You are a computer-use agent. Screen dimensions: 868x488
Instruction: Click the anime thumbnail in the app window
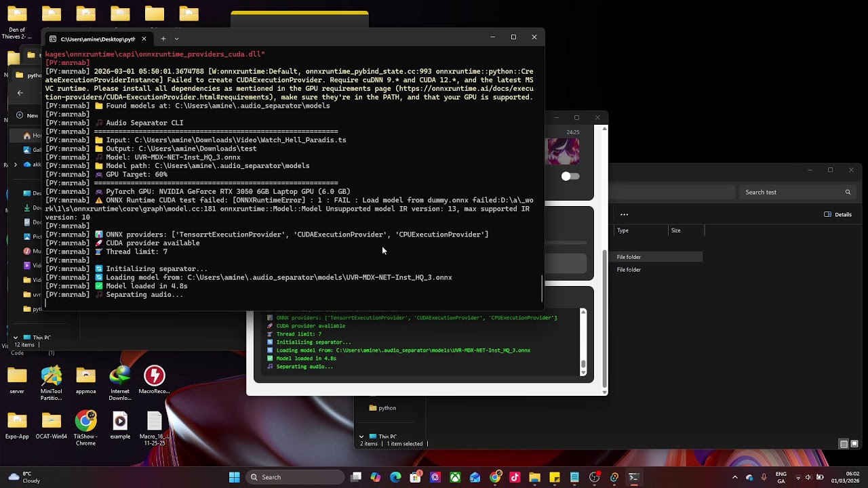(564, 151)
